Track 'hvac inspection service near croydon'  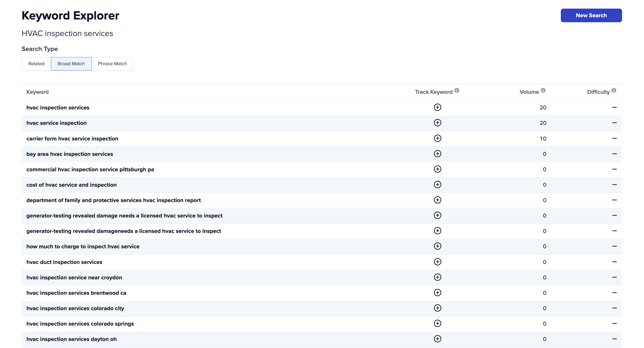pos(437,277)
